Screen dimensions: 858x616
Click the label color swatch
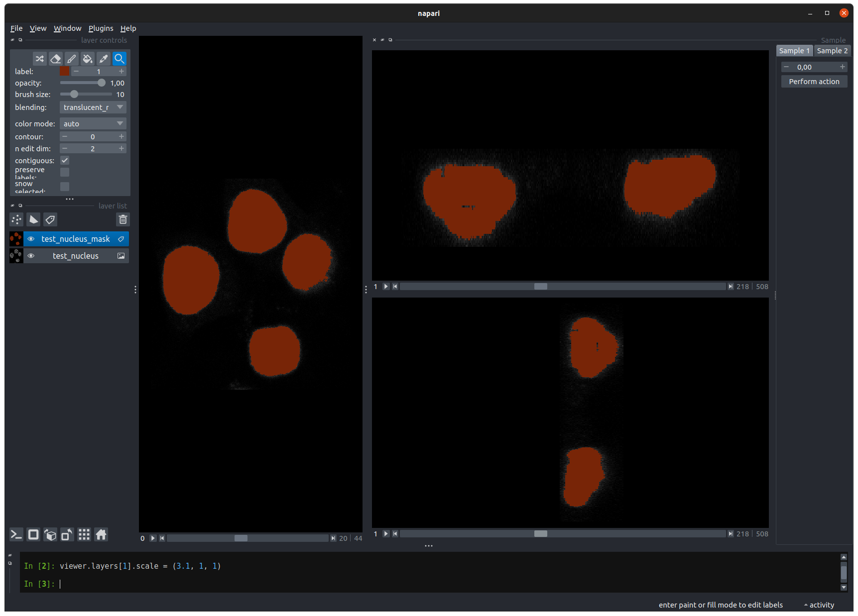[65, 71]
